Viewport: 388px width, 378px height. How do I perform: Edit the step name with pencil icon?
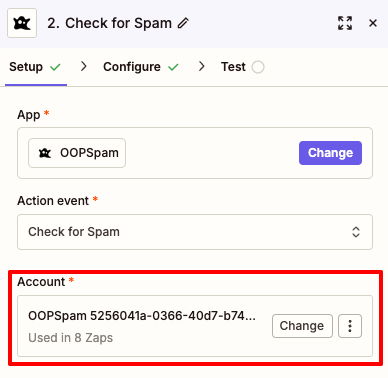pyautogui.click(x=183, y=23)
